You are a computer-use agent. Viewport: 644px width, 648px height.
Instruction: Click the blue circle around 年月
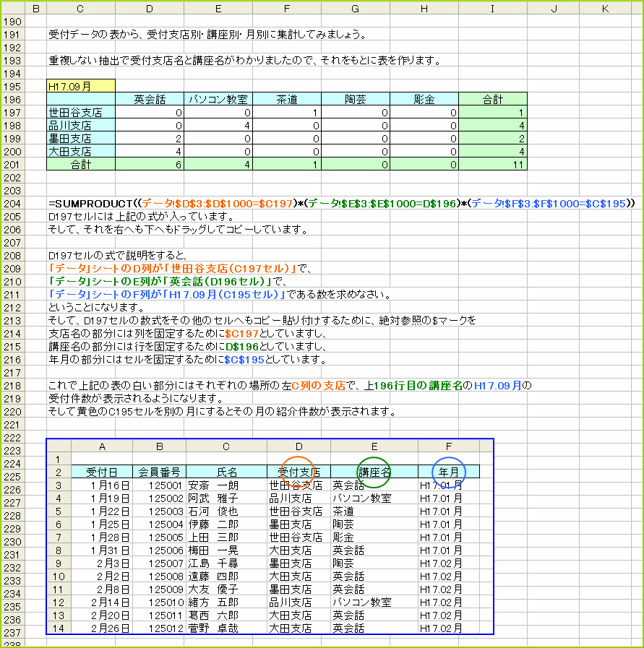(x=448, y=471)
